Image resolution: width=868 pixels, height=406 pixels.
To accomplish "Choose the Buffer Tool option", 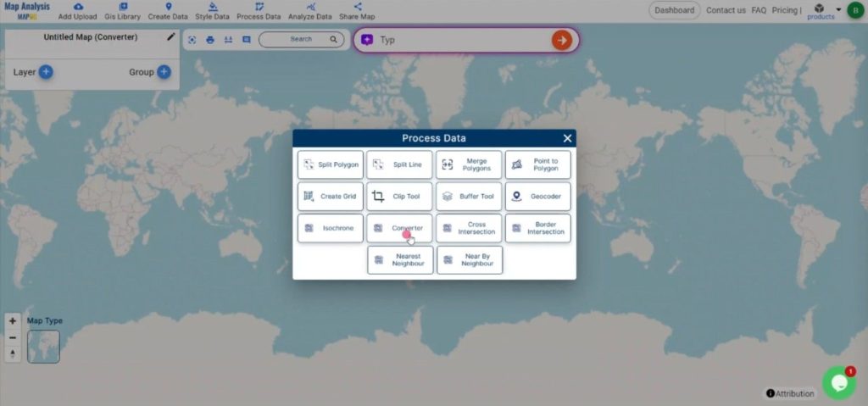I will coord(469,197).
